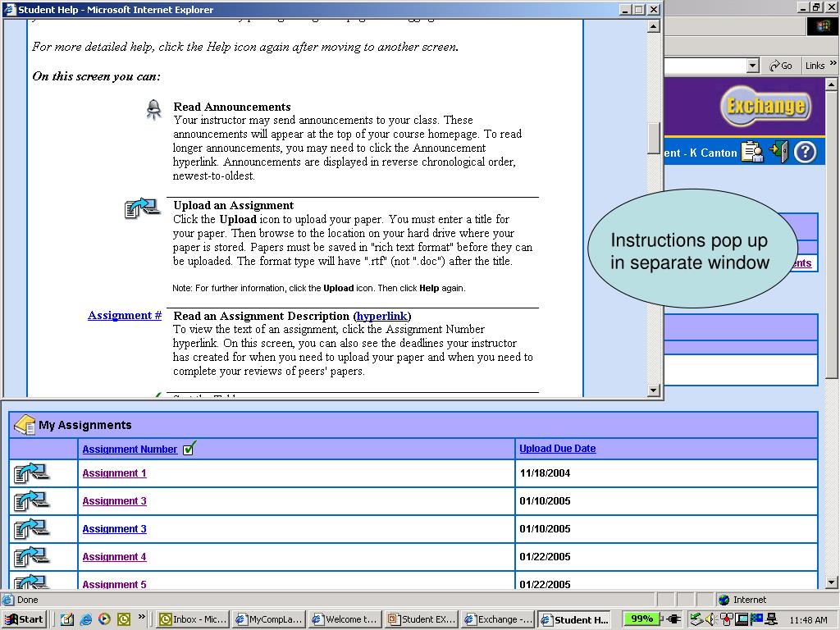Launch Internet Explorer from the quick launch bar
This screenshot has height=630, width=840.
click(85, 619)
